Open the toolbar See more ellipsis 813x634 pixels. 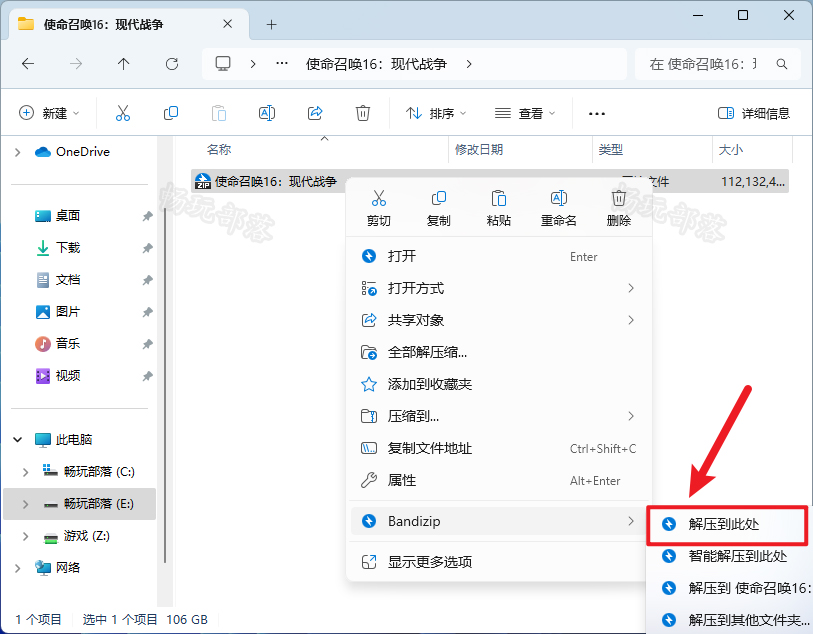pyautogui.click(x=597, y=114)
